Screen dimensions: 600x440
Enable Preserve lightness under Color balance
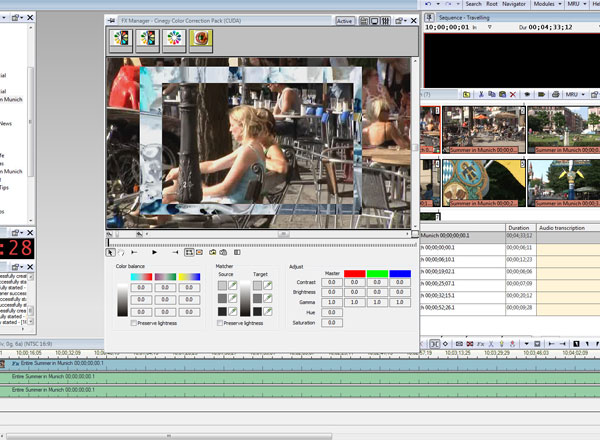point(136,324)
